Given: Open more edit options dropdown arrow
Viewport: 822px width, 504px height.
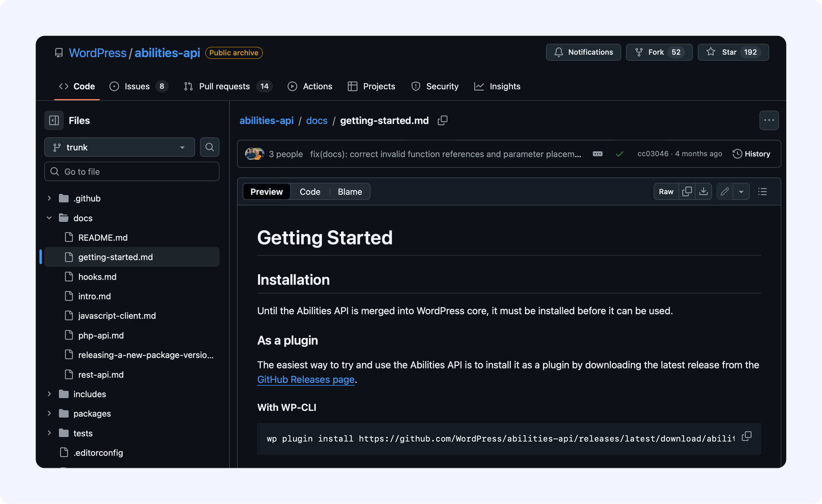Looking at the screenshot, I should tap(741, 191).
